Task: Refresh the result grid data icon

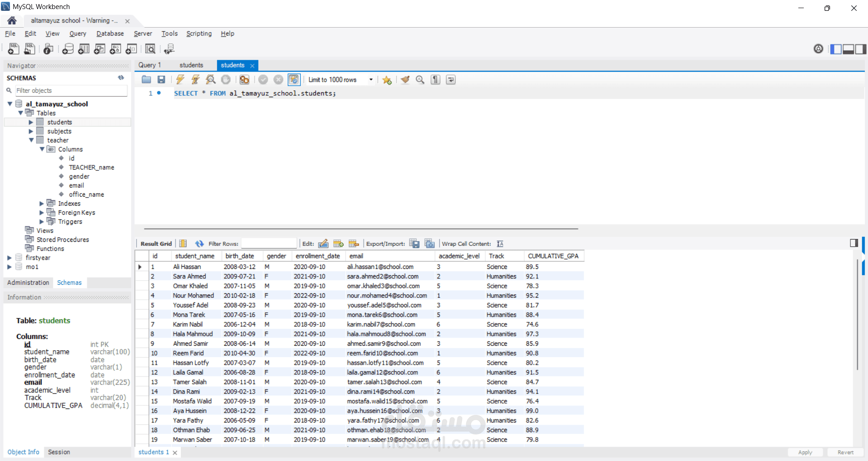Action: [199, 244]
